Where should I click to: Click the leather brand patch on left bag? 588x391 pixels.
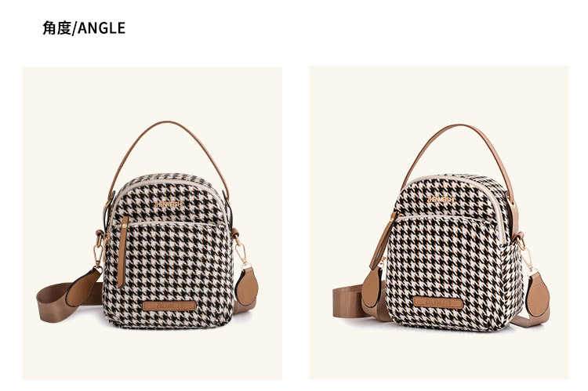pyautogui.click(x=169, y=306)
